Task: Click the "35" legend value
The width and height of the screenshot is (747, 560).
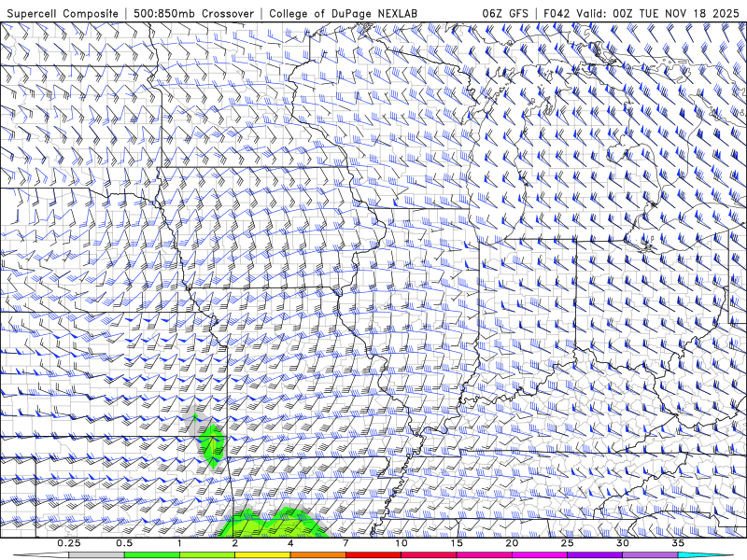Action: pos(678,543)
